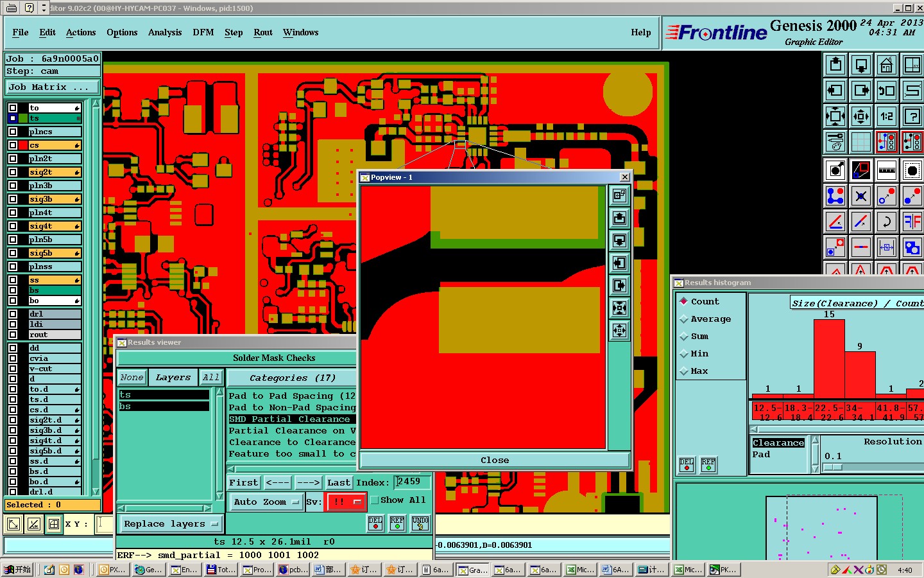
Task: Click the pan down icon in Popview
Action: (619, 241)
